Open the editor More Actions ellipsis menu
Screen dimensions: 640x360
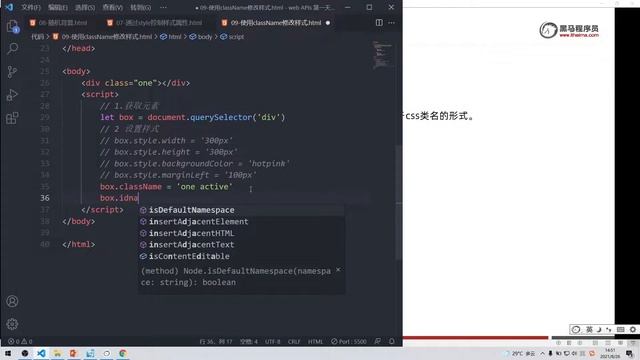coord(391,23)
